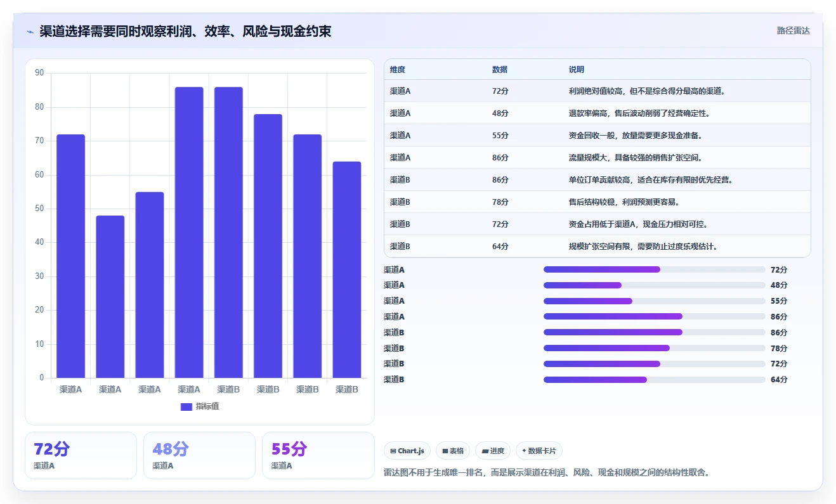Viewport: 836px width, 504px height.
Task: Open the 55分 渠道A summary card
Action: tap(318, 455)
